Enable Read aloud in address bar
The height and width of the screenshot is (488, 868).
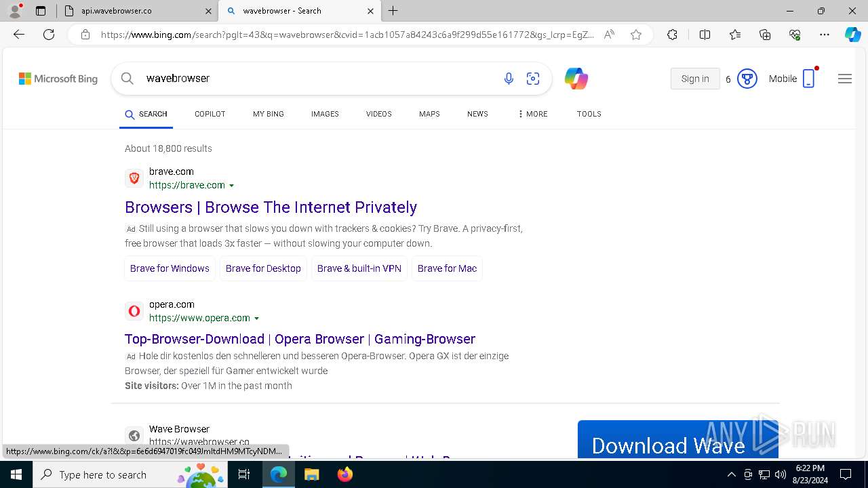point(609,35)
